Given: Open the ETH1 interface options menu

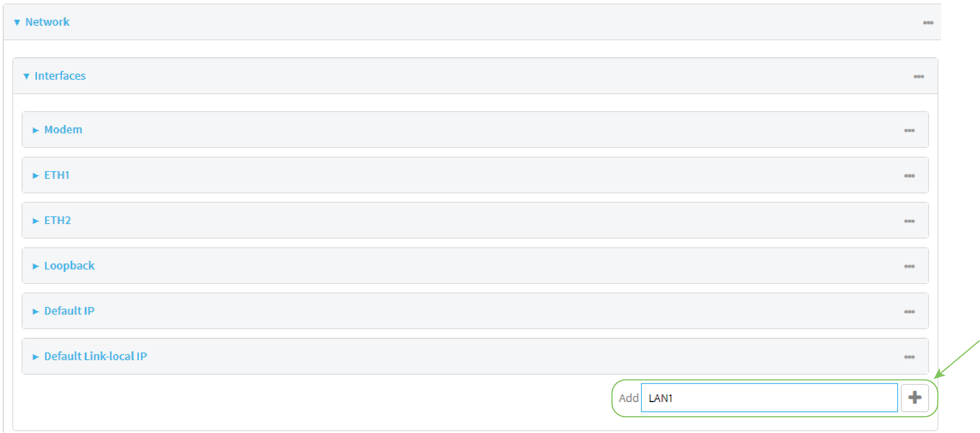Looking at the screenshot, I should click(910, 175).
